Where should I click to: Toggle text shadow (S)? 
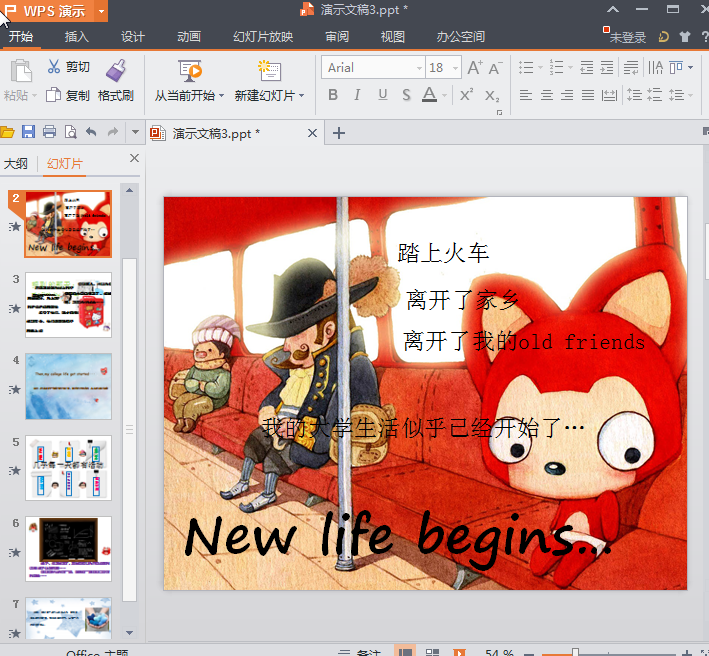[x=406, y=95]
